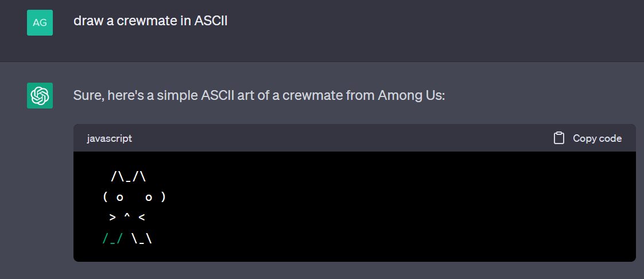
Task: Click the clipboard icon beside Copy code
Action: click(558, 138)
